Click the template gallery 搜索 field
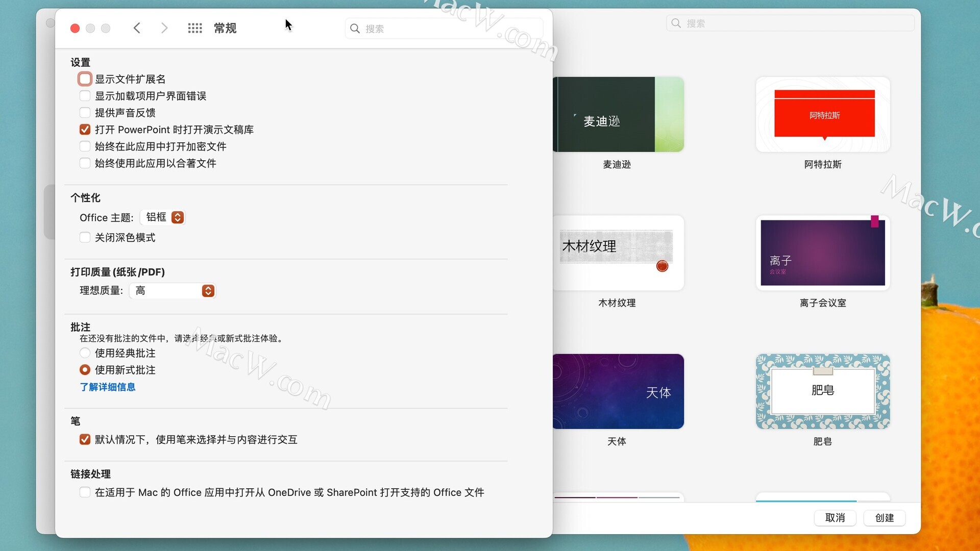Image resolution: width=980 pixels, height=551 pixels. click(x=790, y=23)
